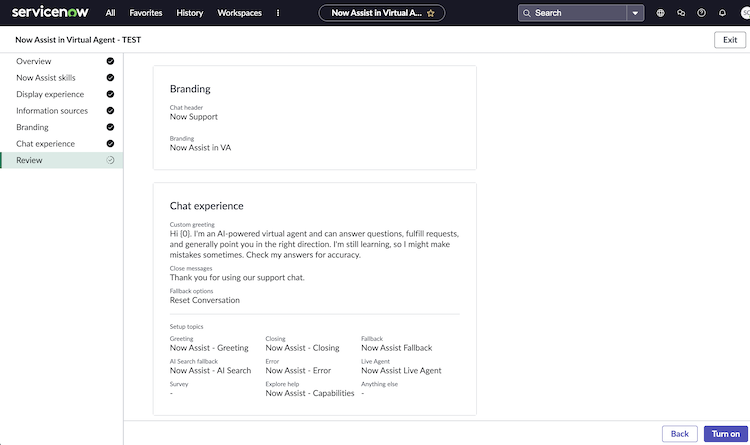This screenshot has width=750, height=445.
Task: Go to the Now Assist skills step
Action: [x=62, y=78]
